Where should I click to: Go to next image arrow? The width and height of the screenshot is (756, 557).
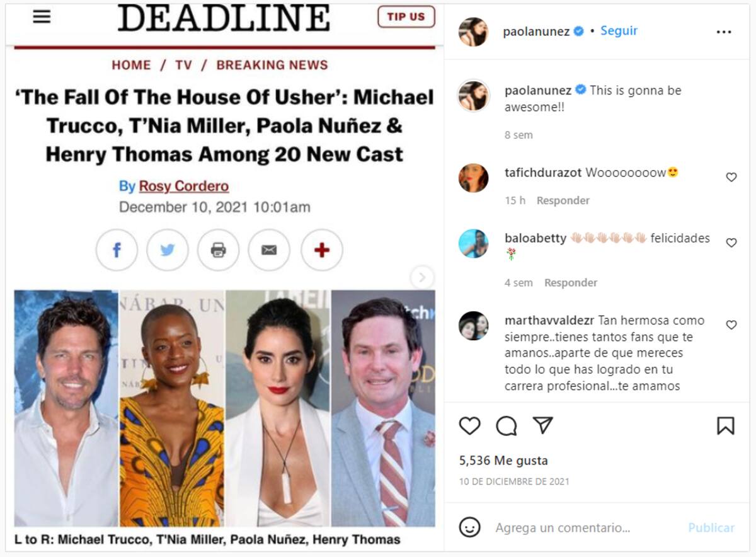click(x=422, y=277)
